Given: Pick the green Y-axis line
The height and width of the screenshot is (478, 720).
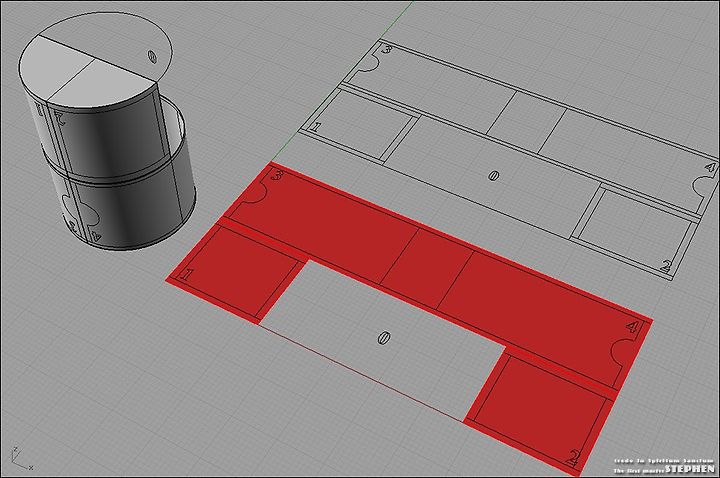Looking at the screenshot, I should coord(342,81).
